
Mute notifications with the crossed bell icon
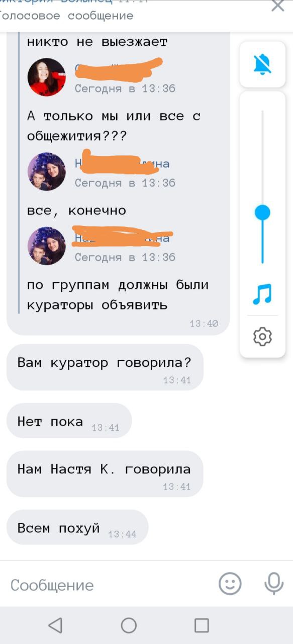tap(262, 64)
